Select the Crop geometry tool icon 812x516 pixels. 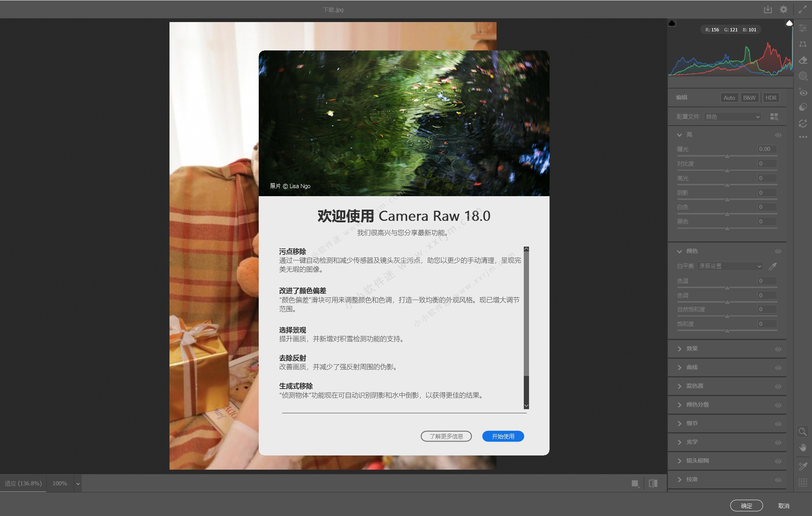[803, 44]
